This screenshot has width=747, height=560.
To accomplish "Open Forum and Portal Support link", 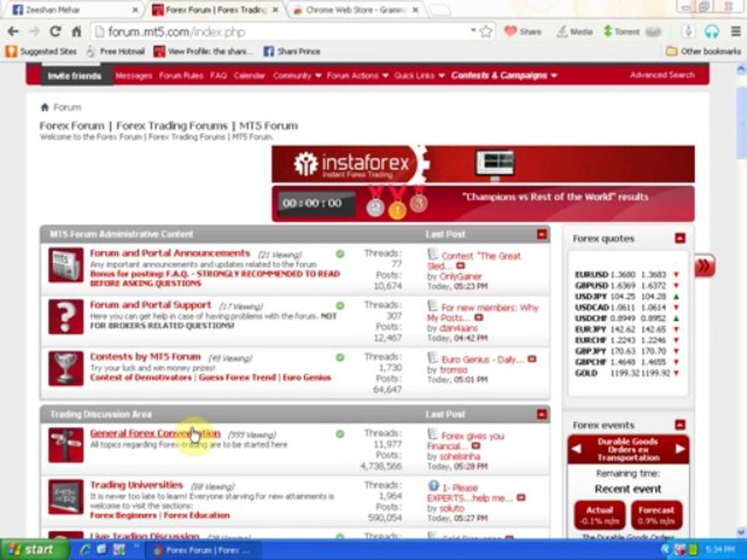I will [150, 305].
